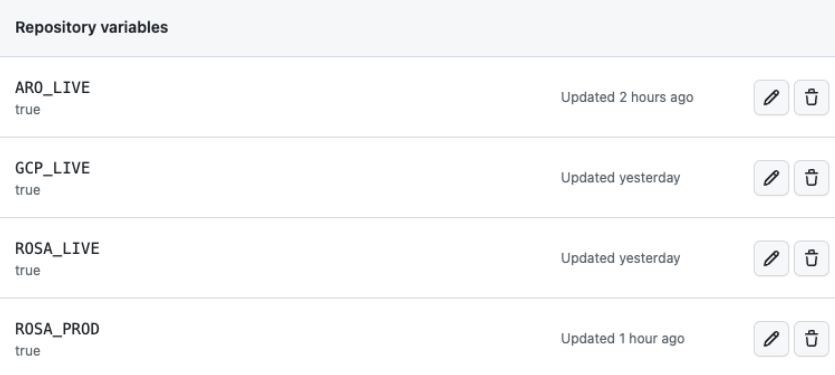Trash the ROSA_PROD variable
Screen dimensions: 835x375
(811, 339)
